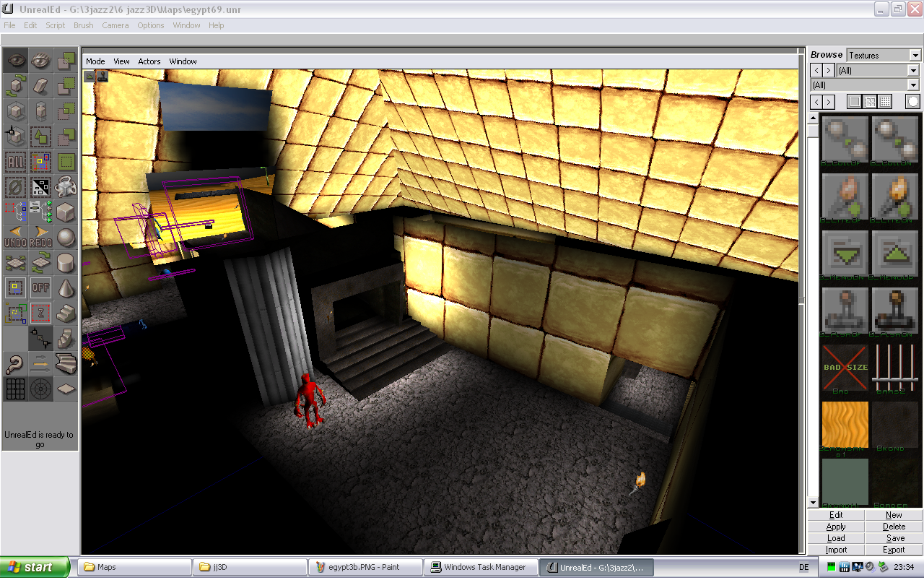Go to next texture package arrow
This screenshot has height=580, width=924.
click(x=829, y=70)
